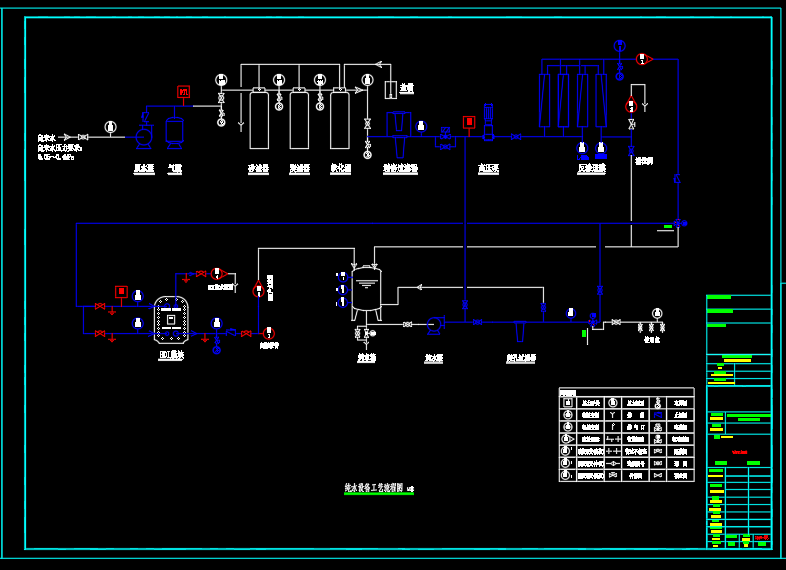The image size is (786, 570).
Task: Select the red pressure switch above air tank
Action: tap(183, 92)
